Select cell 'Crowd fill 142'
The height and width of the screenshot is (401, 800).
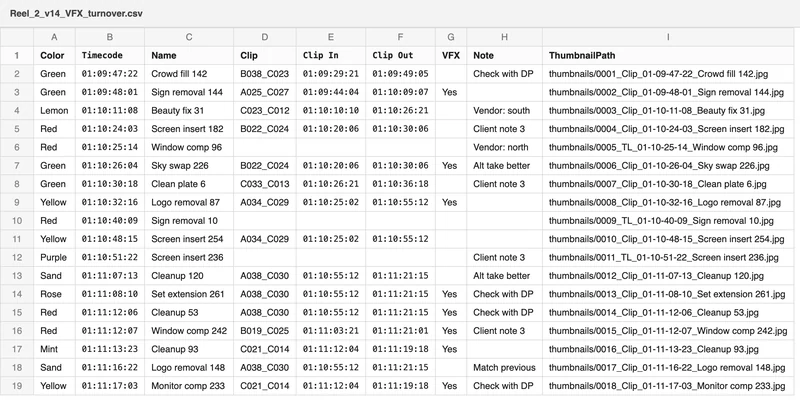click(x=189, y=74)
